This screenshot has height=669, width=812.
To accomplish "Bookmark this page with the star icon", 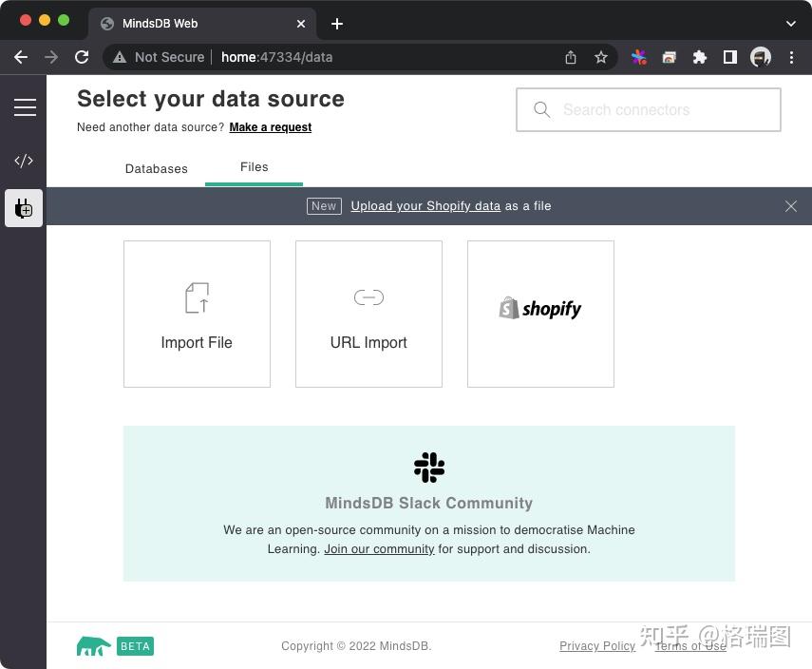I will (601, 57).
